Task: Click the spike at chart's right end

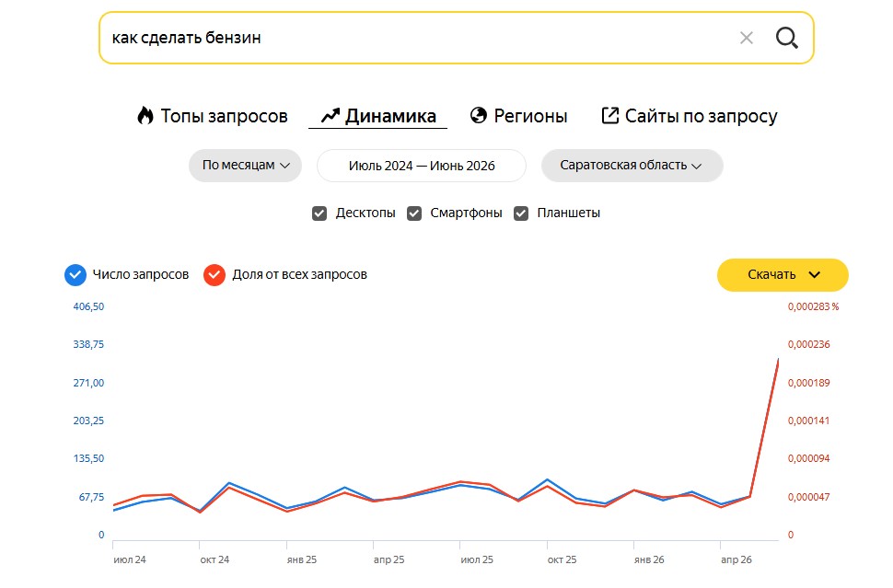Action: tap(778, 360)
